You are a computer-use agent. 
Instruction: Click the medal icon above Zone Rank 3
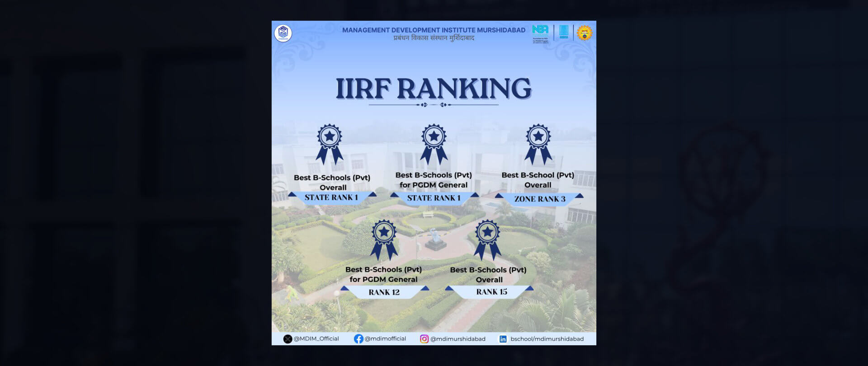pos(538,144)
